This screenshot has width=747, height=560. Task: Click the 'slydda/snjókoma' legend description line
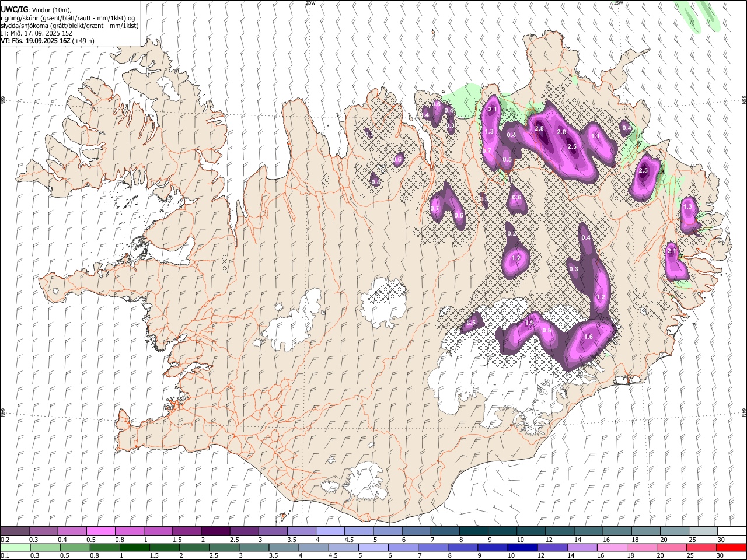point(69,26)
